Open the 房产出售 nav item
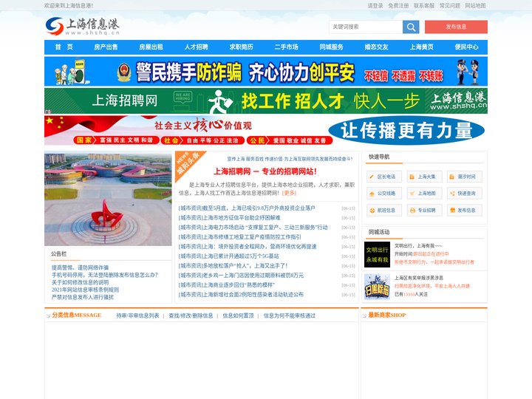The width and height of the screenshot is (532, 399). (x=106, y=47)
